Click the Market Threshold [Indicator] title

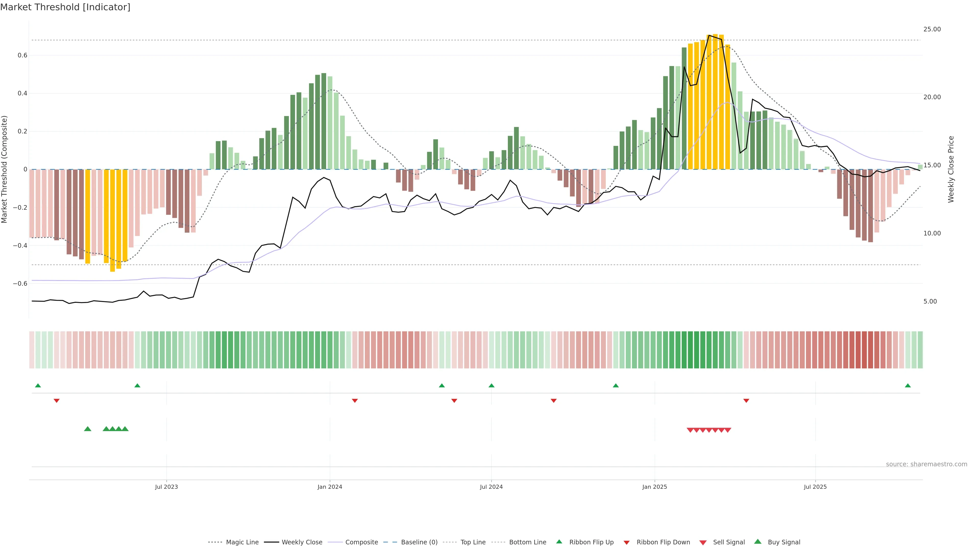(x=65, y=7)
